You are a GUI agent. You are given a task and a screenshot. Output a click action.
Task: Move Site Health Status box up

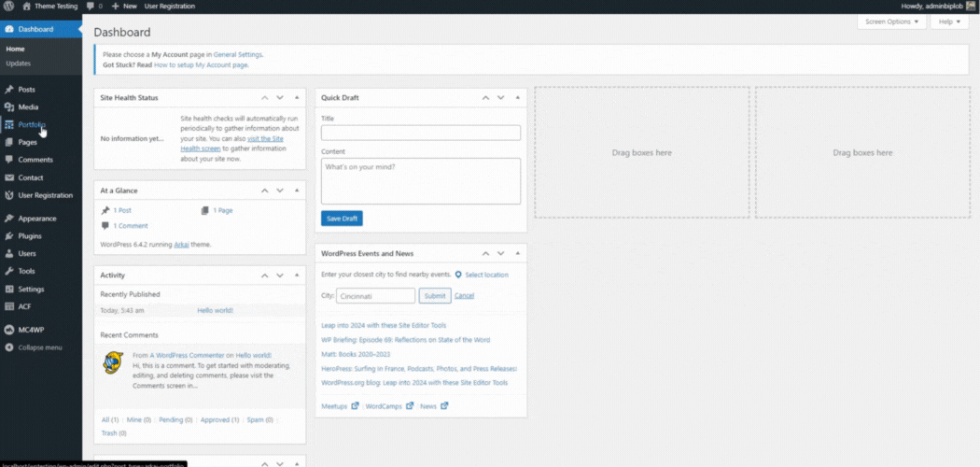[264, 97]
